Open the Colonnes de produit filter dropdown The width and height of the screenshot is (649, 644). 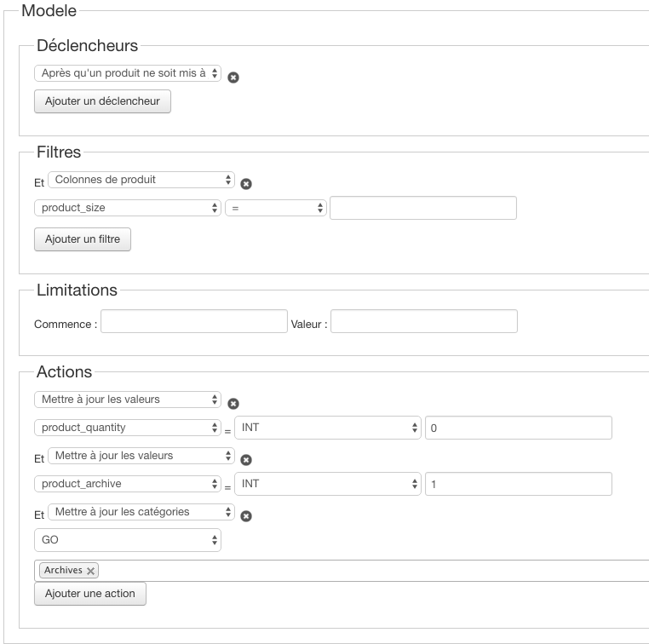(x=141, y=180)
